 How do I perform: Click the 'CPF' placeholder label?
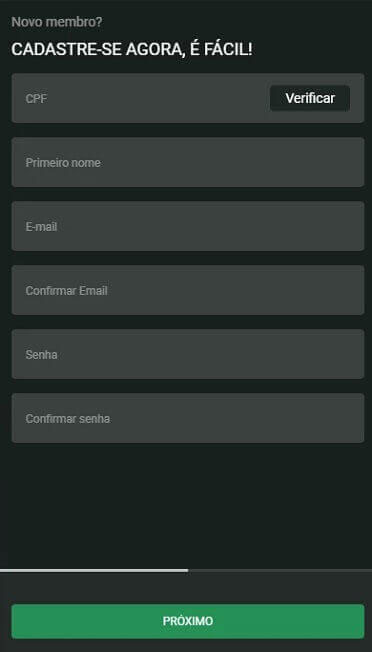[36, 99]
